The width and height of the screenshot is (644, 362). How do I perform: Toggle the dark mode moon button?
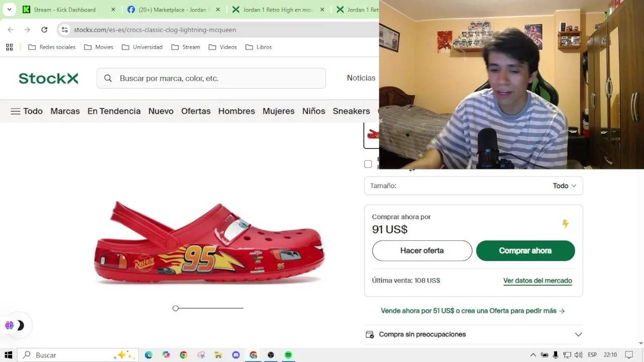pyautogui.click(x=20, y=325)
